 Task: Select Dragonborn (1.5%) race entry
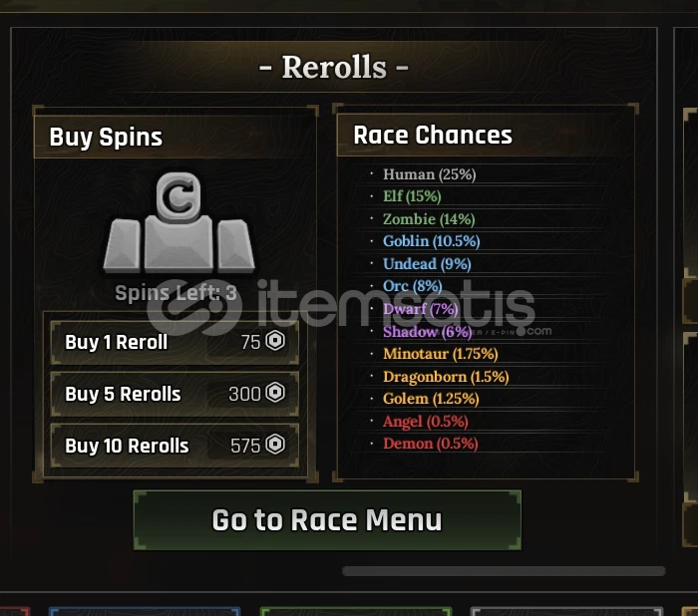(446, 377)
